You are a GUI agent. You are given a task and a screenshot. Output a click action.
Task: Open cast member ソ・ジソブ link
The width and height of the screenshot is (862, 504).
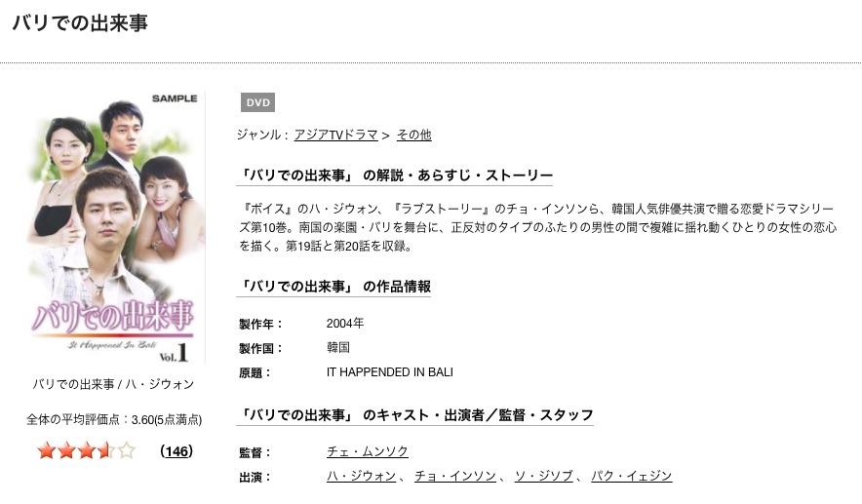(x=544, y=476)
